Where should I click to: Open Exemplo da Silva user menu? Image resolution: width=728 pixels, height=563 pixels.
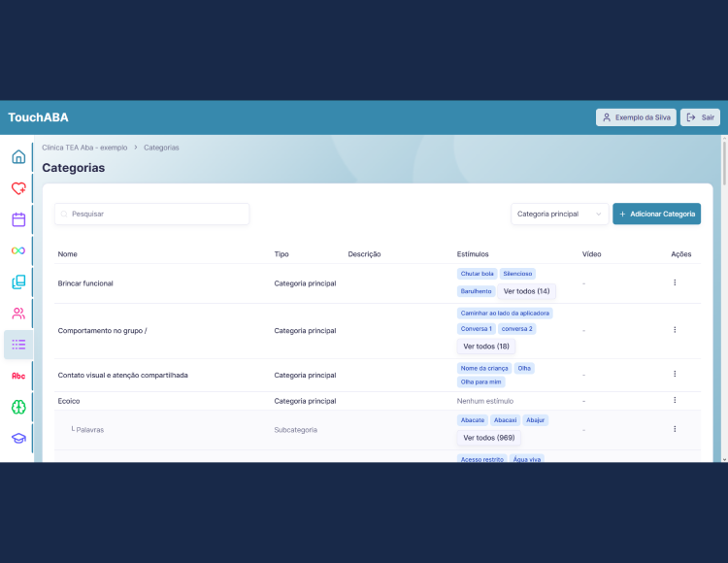[636, 117]
